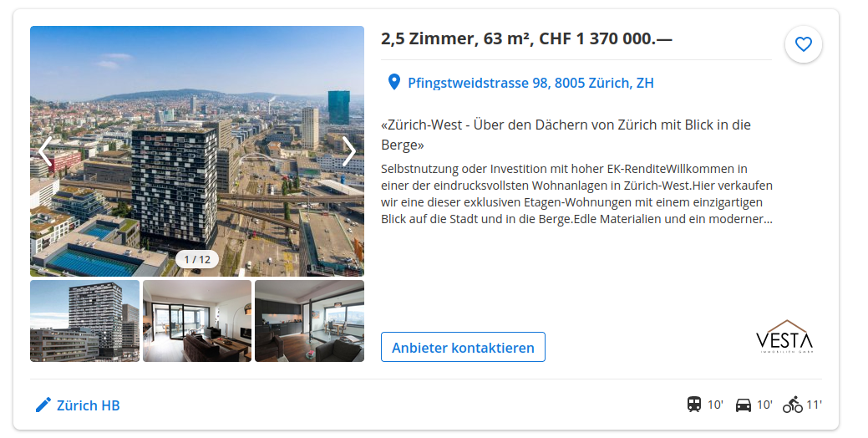Open the building exterior thumbnail
Image resolution: width=868 pixels, height=438 pixels.
tap(84, 321)
